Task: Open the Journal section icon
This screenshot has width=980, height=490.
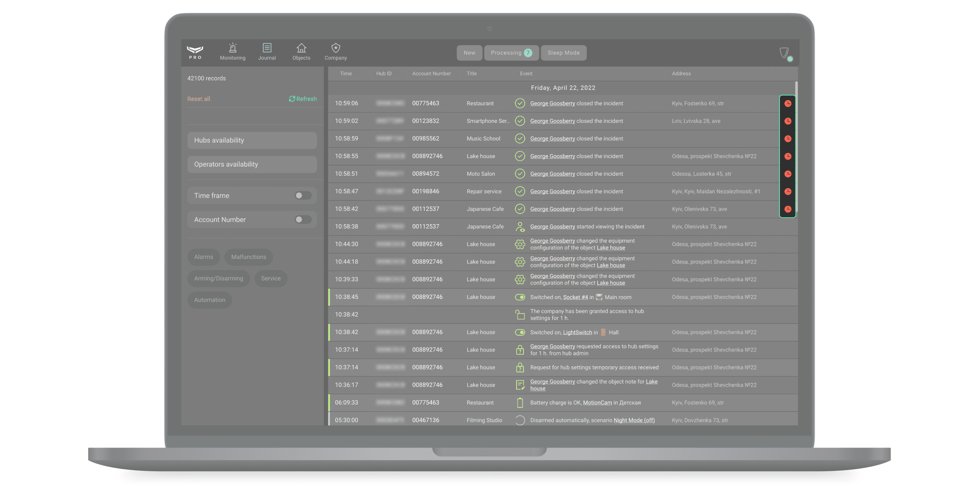Action: tap(267, 48)
